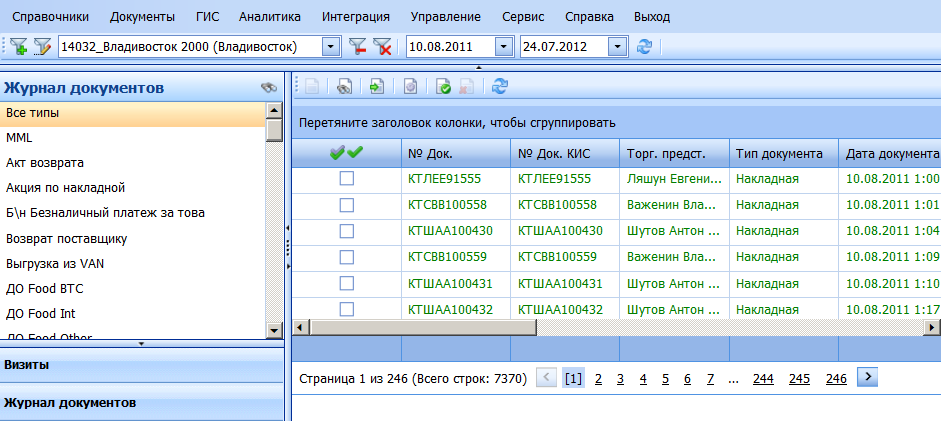941x421 pixels.
Task: Click binoculars icon in Журнал документов header
Action: point(268,88)
